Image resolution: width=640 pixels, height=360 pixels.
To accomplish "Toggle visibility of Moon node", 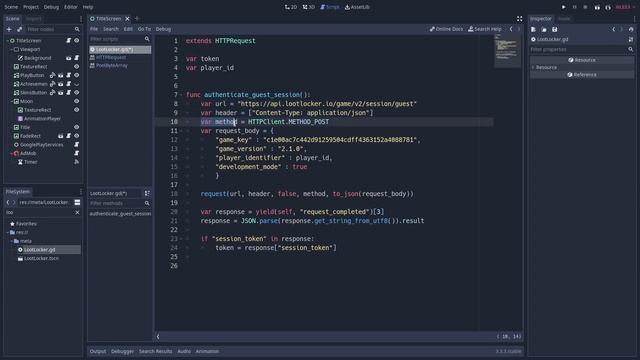I will pos(76,101).
